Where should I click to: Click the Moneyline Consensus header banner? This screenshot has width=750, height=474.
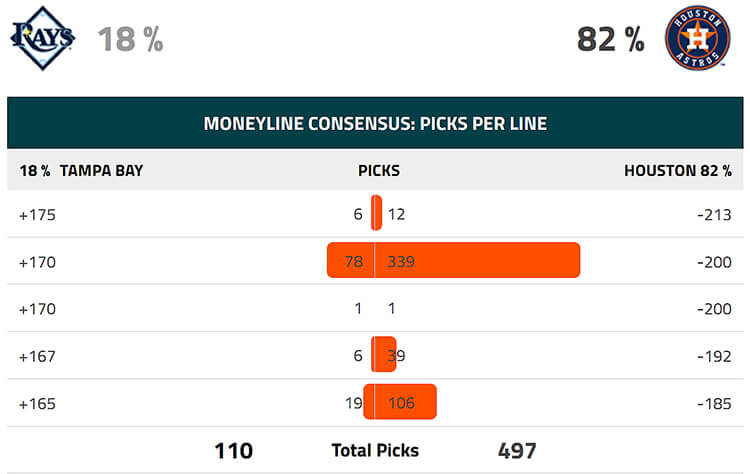tap(375, 123)
